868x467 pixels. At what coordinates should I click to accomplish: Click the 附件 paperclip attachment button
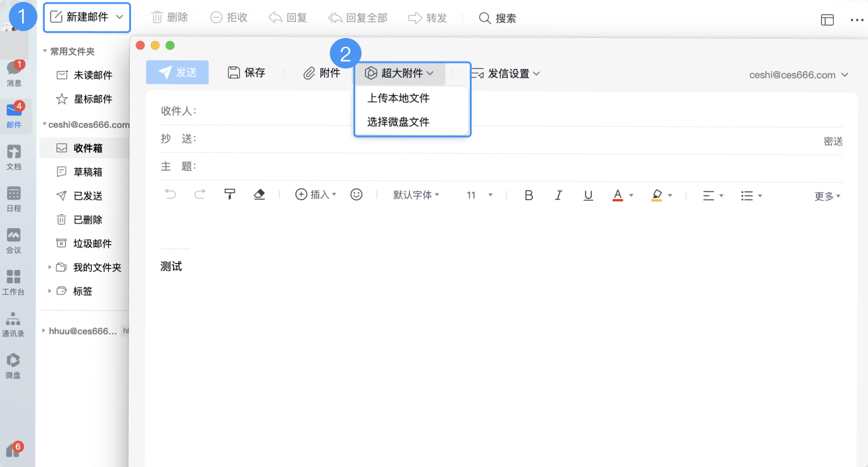322,73
